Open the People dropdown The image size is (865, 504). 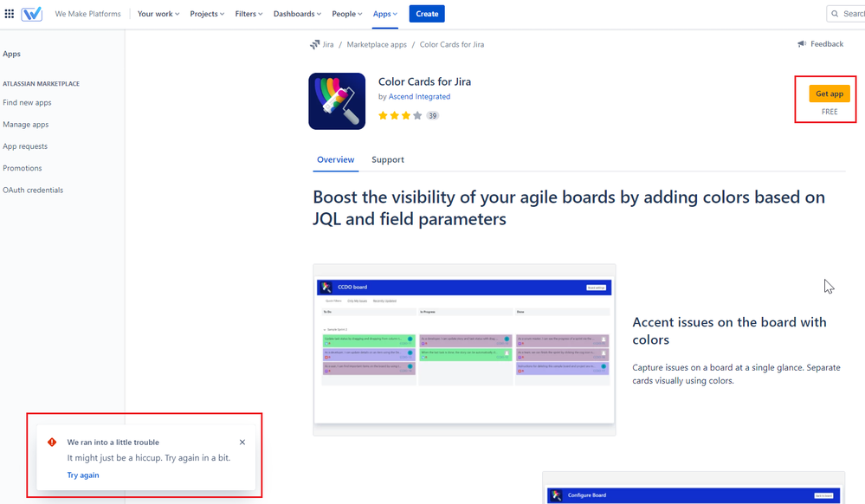point(346,14)
